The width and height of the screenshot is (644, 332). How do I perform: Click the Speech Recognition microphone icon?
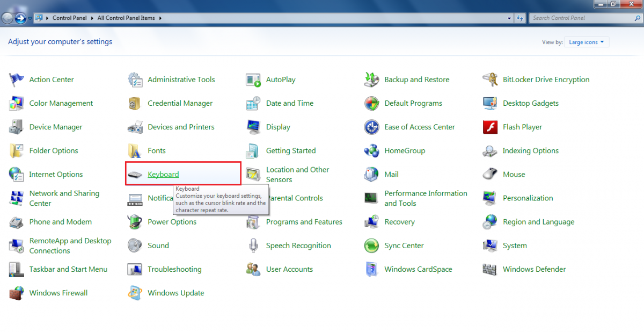253,246
